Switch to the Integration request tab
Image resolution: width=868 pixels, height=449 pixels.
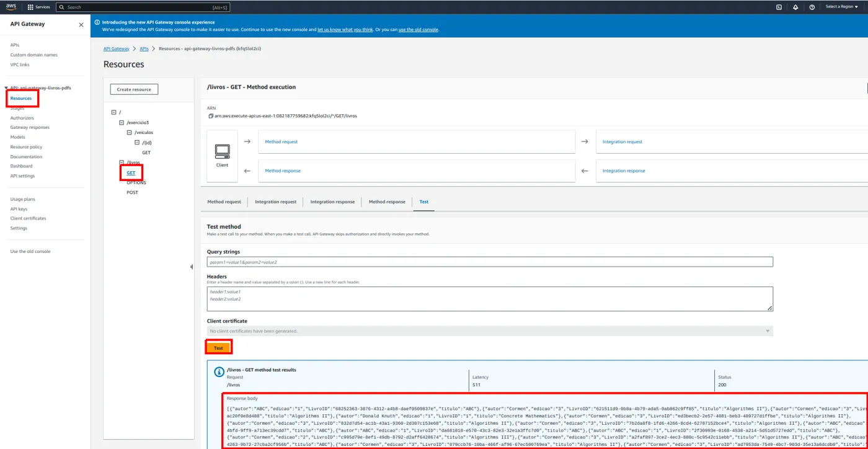pos(275,202)
